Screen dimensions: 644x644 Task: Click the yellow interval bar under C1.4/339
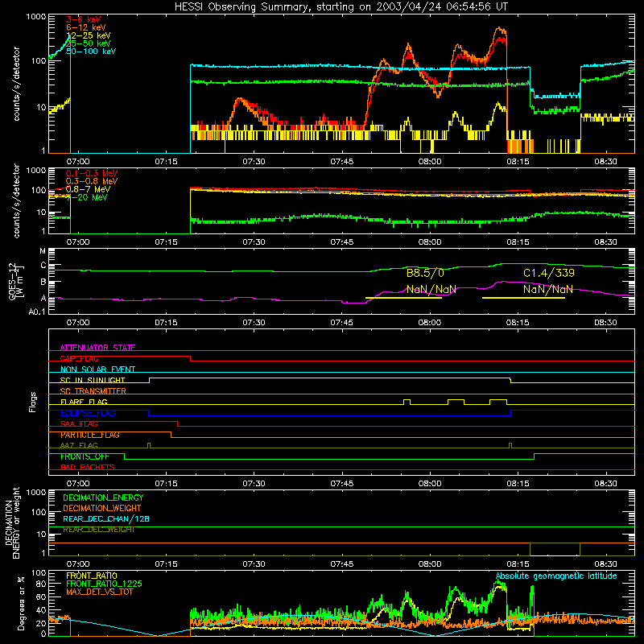[x=524, y=298]
